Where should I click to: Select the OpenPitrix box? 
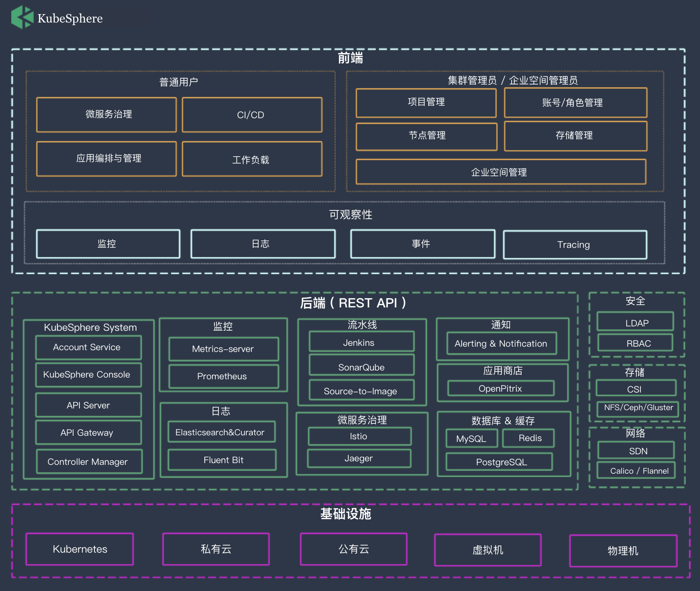[x=501, y=389]
